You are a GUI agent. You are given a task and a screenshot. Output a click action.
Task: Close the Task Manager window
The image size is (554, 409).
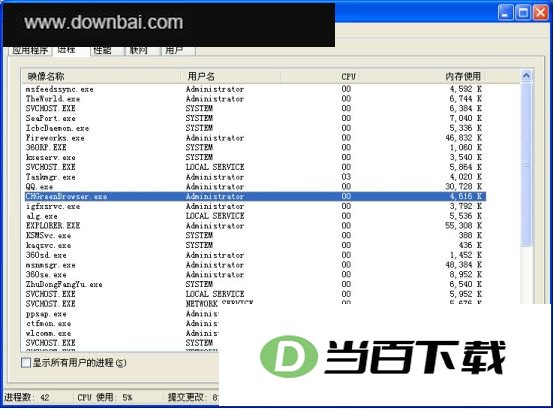541,13
